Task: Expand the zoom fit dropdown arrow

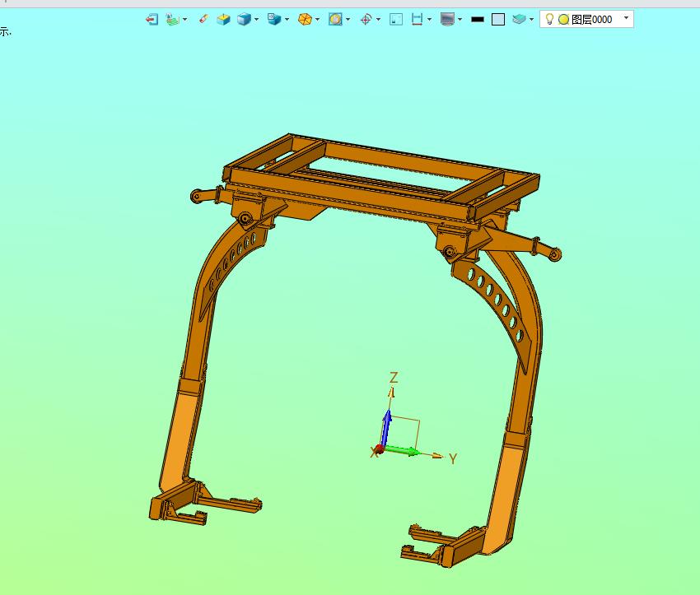Action: [348, 20]
